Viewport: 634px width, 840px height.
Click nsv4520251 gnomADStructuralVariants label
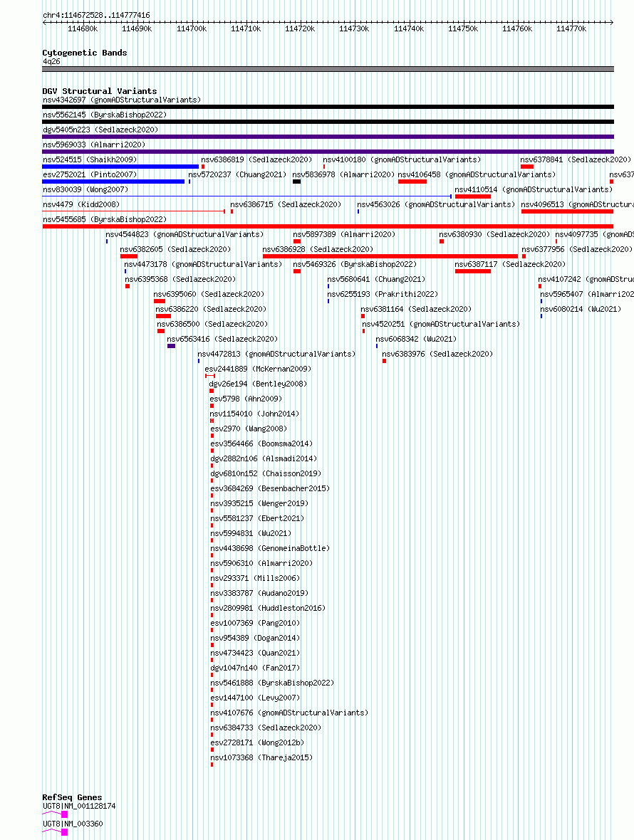[x=440, y=325]
